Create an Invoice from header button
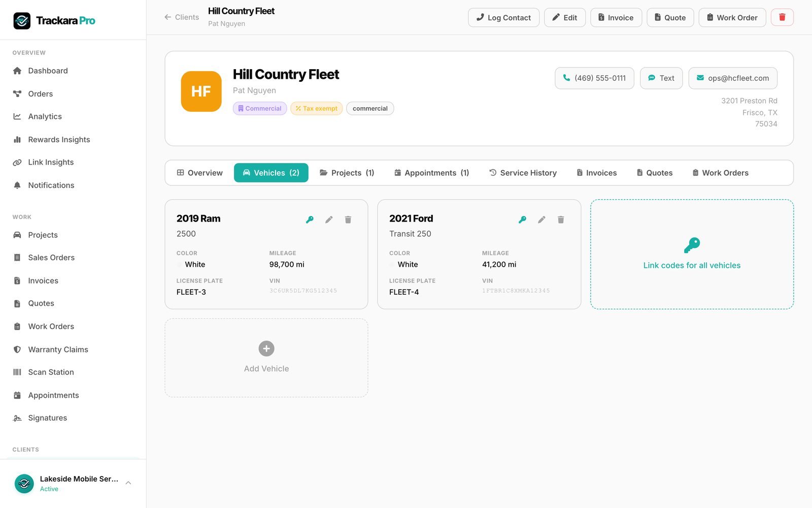 click(616, 17)
